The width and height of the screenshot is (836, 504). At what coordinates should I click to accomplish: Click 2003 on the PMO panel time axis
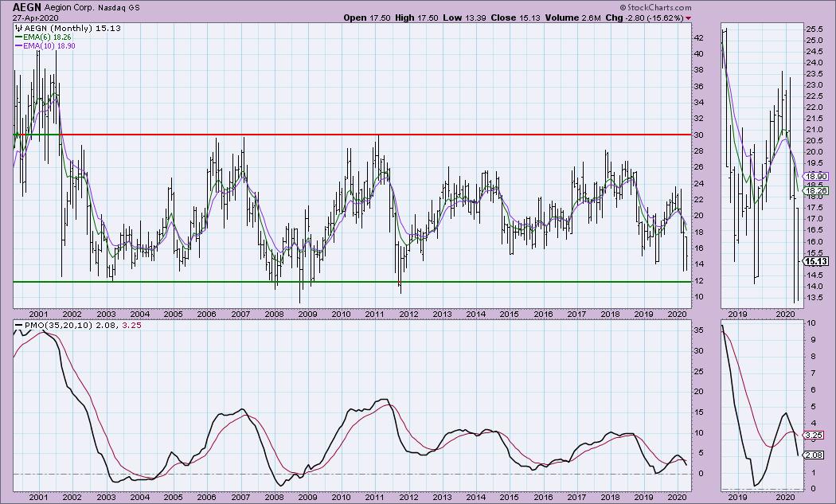106,497
